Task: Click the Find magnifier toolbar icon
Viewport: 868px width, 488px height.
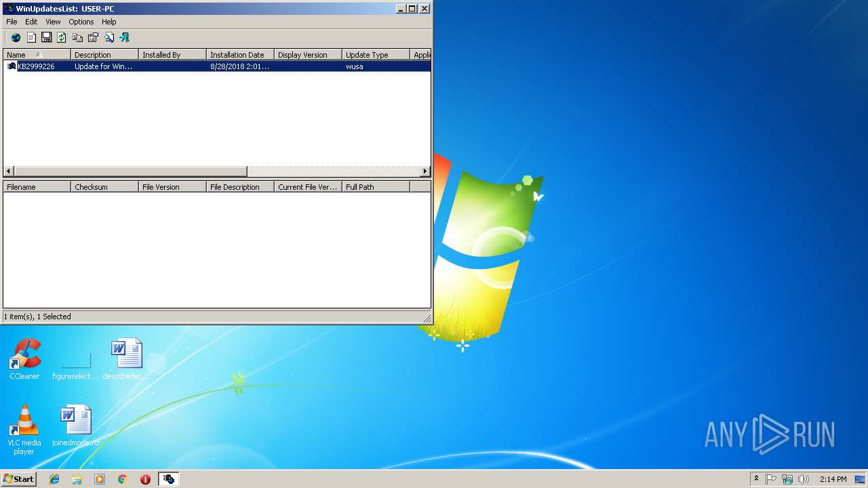Action: pyautogui.click(x=108, y=38)
